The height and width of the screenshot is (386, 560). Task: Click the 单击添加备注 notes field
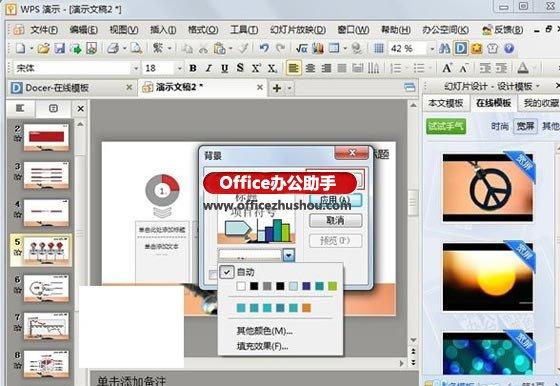click(131, 381)
